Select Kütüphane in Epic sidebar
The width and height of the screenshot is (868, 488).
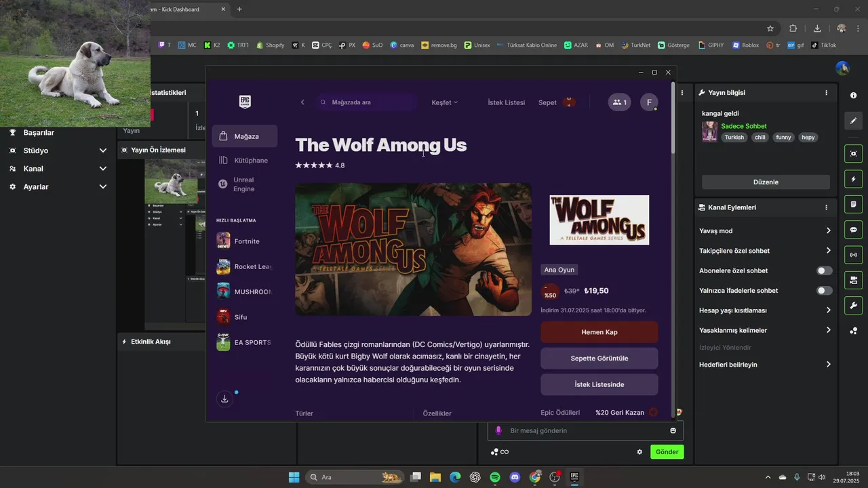coord(245,161)
